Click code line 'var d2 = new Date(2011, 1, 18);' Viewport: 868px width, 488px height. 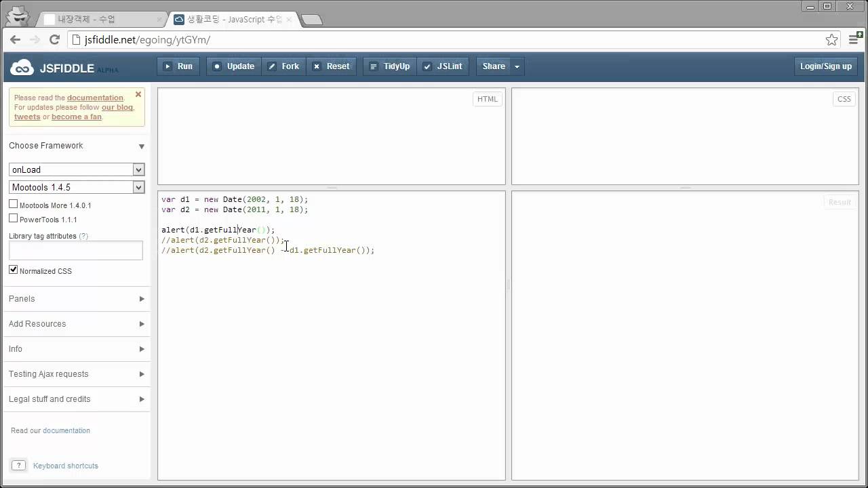(235, 209)
